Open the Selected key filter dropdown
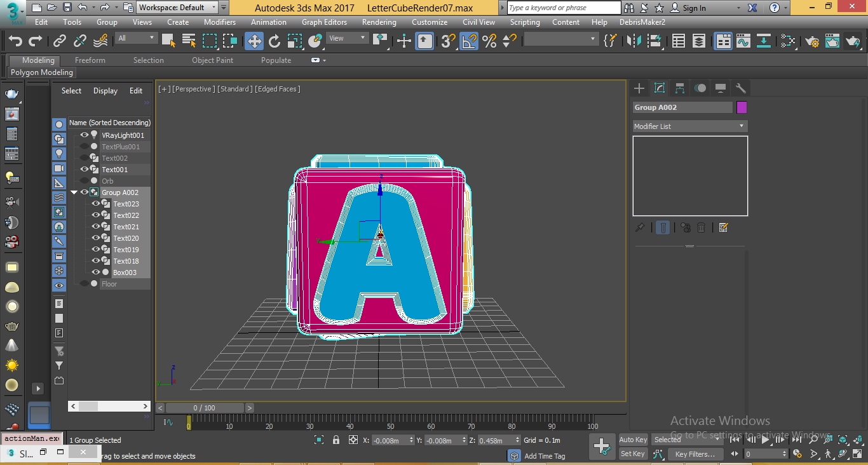This screenshot has height=465, width=868. [x=686, y=440]
